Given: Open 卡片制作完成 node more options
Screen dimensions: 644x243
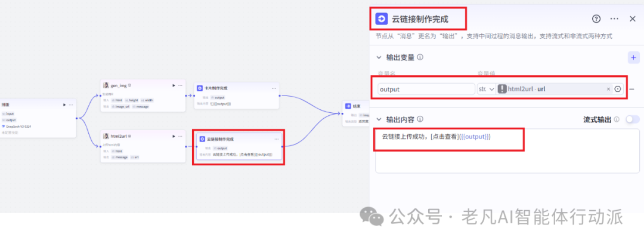Looking at the screenshot, I should (274, 88).
